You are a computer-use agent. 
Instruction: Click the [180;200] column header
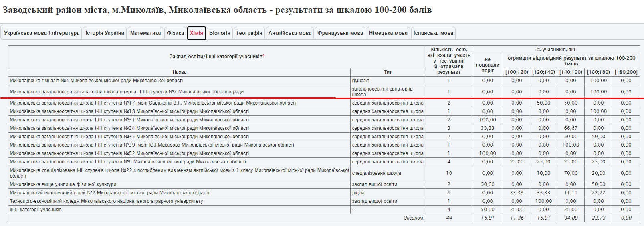(626, 72)
